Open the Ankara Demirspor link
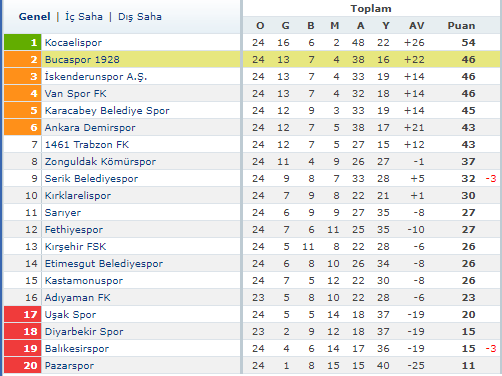Image resolution: width=502 pixels, height=376 pixels. coord(90,128)
